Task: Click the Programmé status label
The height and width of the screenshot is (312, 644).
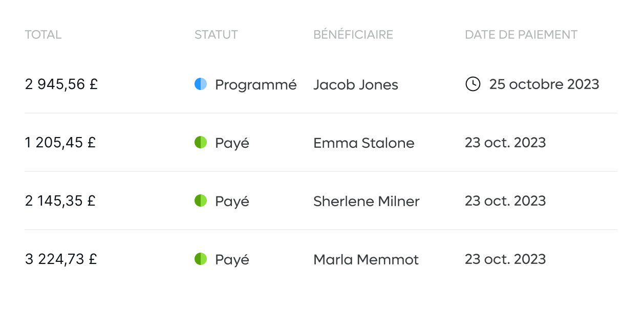Action: tap(256, 85)
